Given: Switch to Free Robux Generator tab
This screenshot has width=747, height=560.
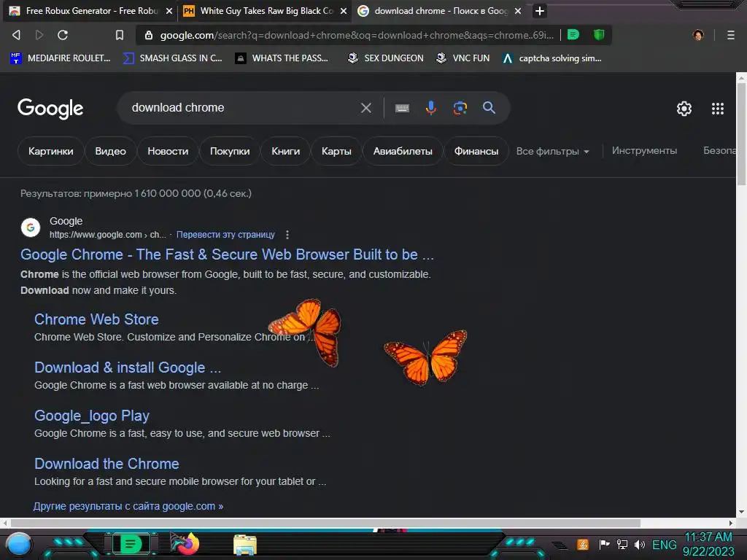Looking at the screenshot, I should coord(90,11).
